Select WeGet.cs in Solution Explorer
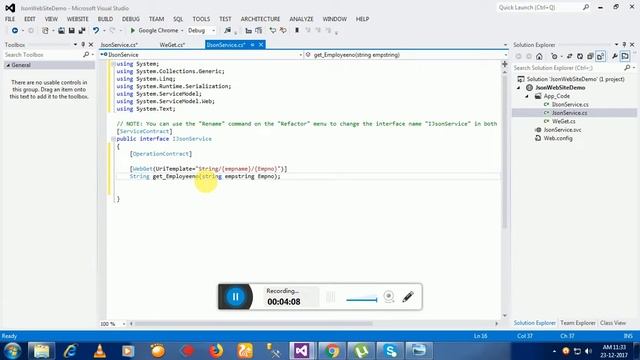Viewport: 640px width, 360px height. pyautogui.click(x=564, y=121)
